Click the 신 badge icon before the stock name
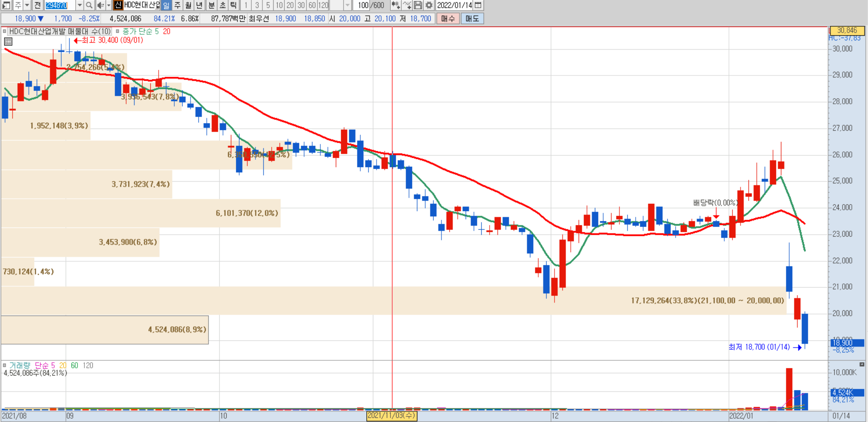 pyautogui.click(x=118, y=5)
